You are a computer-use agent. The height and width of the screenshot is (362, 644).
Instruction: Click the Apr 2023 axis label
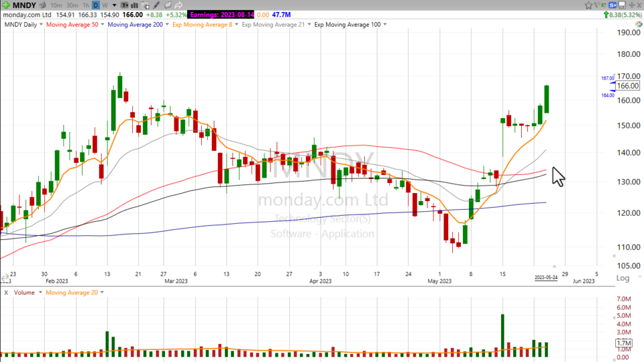pyautogui.click(x=321, y=281)
